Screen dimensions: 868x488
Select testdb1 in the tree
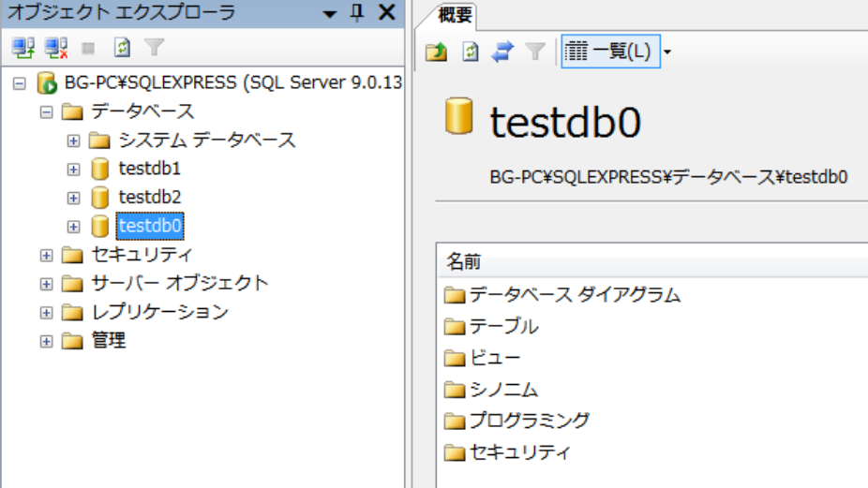tap(149, 169)
